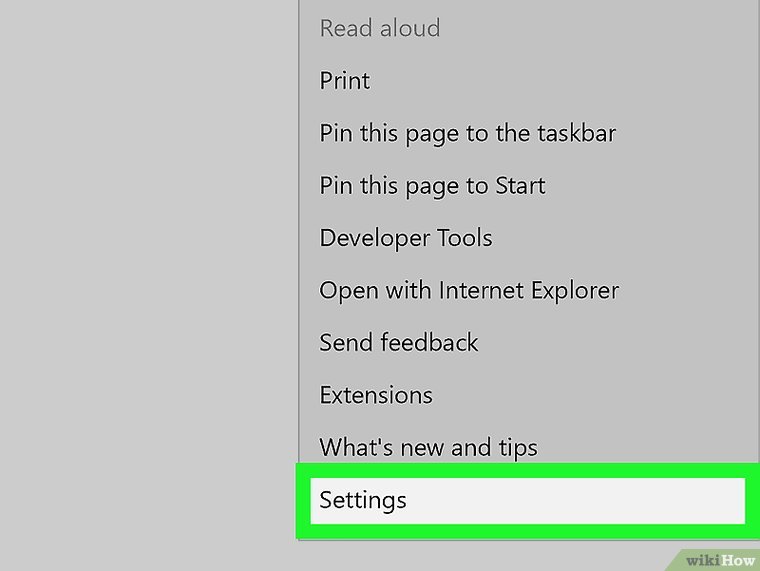Screen dimensions: 760x571
Task: Open the Extensions menu item
Action: (x=375, y=395)
